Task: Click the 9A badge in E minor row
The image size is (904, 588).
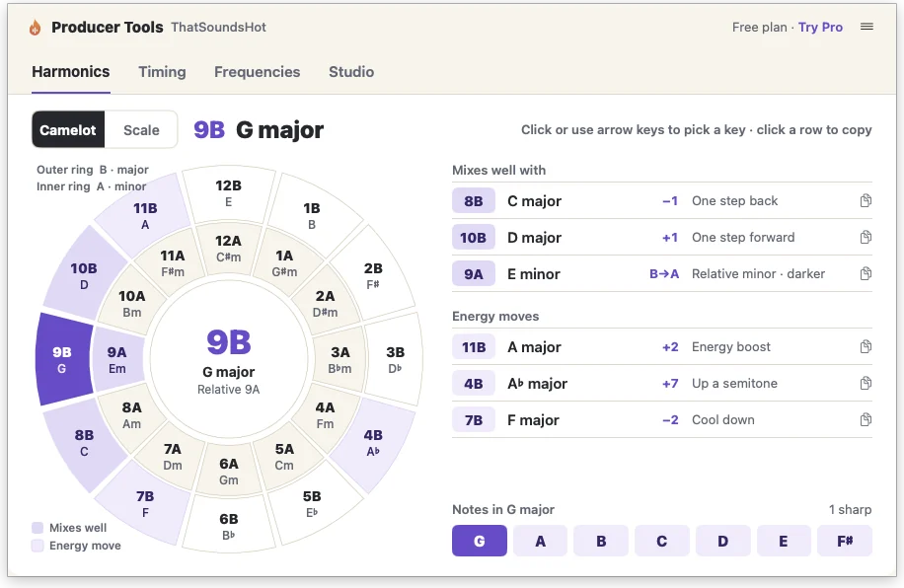Action: tap(474, 274)
